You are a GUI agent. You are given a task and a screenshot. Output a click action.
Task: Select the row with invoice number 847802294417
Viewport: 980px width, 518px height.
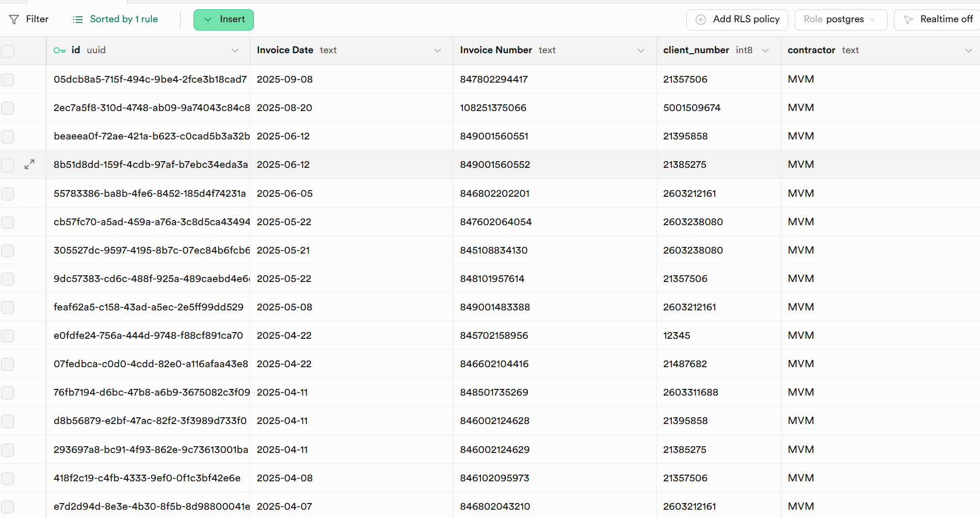8,80
